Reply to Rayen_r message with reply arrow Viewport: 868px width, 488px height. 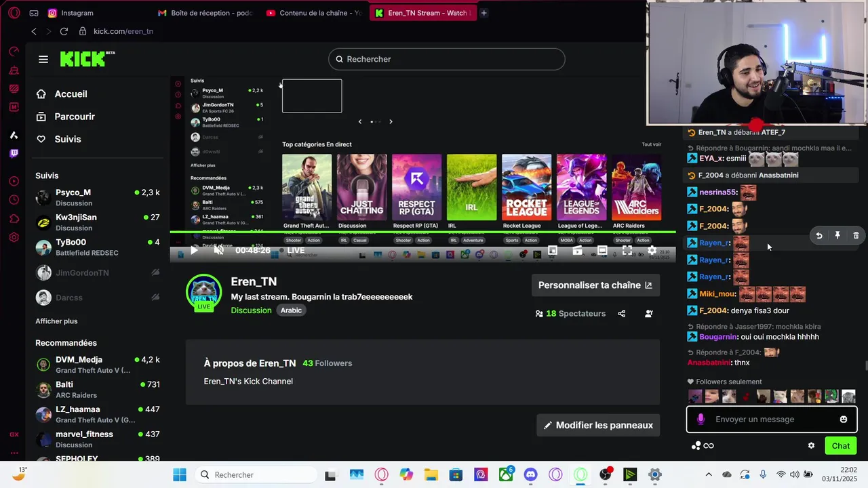coord(819,236)
